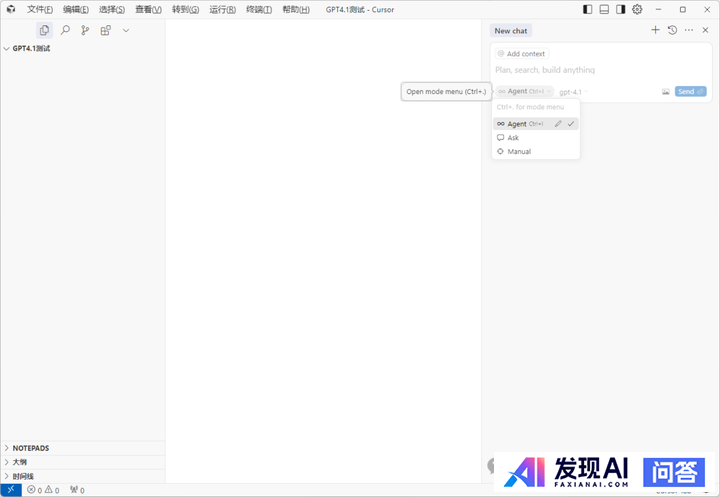
Task: Start a new chat with plus icon
Action: coord(655,30)
